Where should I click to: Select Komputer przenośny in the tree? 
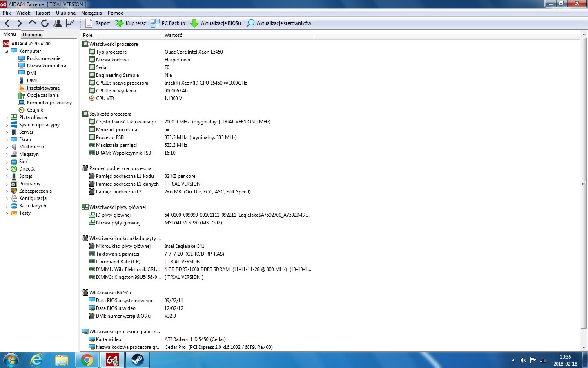pyautogui.click(x=49, y=103)
